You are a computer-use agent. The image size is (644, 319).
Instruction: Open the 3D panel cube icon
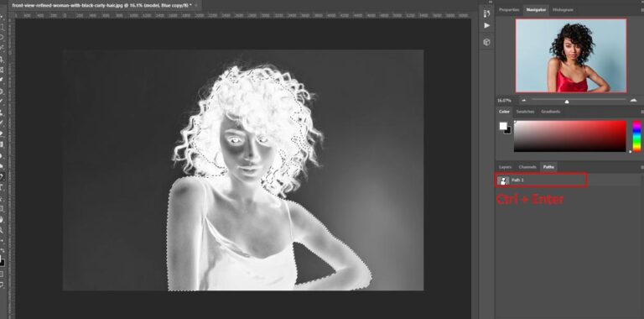coord(486,42)
